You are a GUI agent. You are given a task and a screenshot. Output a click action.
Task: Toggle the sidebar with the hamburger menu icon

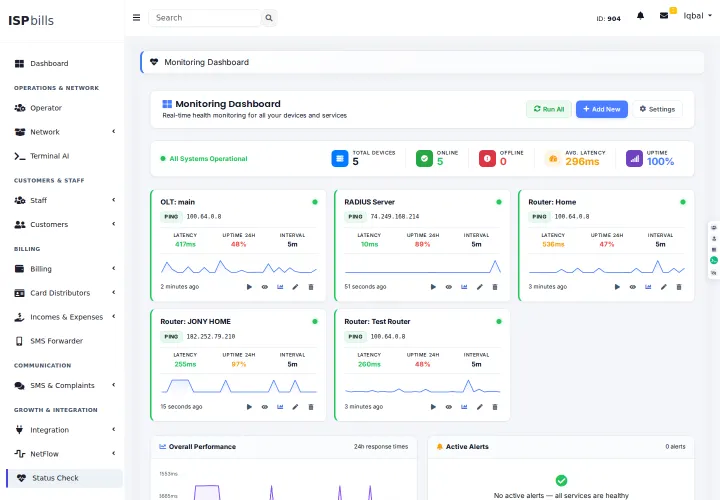(x=136, y=17)
